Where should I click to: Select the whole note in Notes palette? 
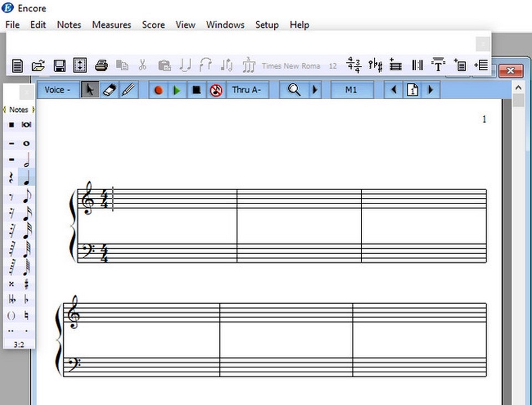(27, 143)
